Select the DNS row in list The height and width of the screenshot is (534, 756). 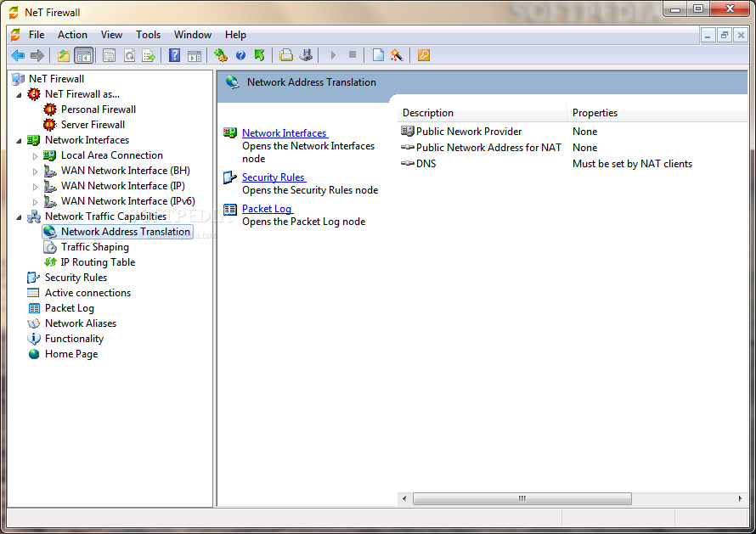(x=426, y=164)
